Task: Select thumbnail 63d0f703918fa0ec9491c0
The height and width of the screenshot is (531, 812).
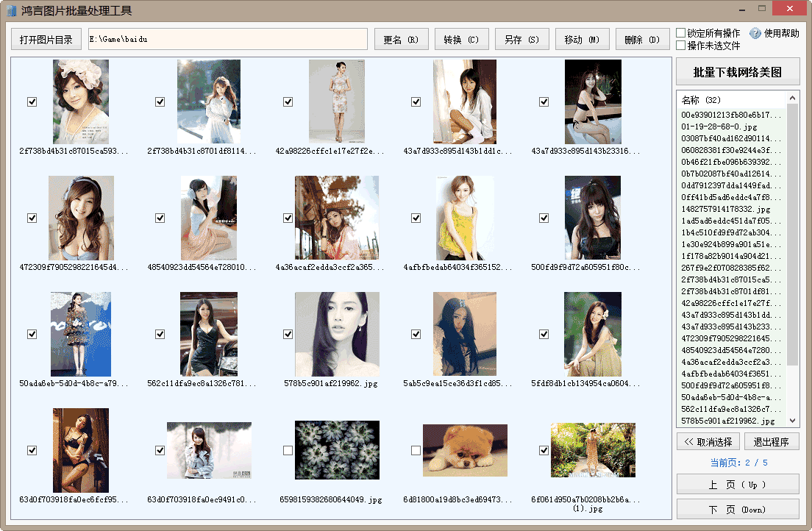Action: [209, 450]
